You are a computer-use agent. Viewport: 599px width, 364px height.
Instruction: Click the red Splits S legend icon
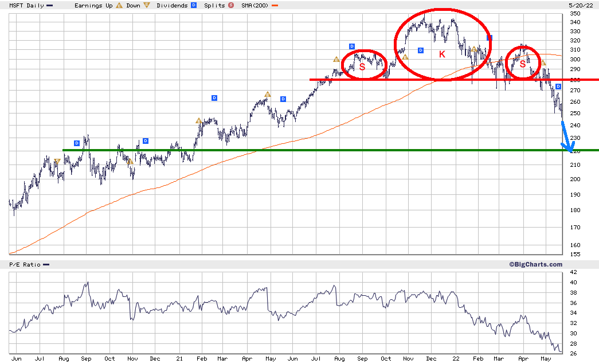[231, 5]
